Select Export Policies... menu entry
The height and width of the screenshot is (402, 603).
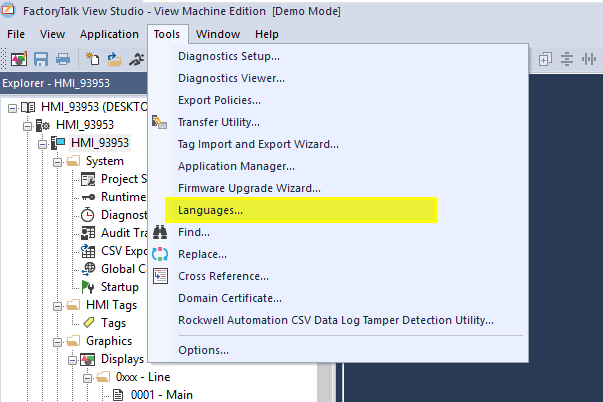pos(338,100)
